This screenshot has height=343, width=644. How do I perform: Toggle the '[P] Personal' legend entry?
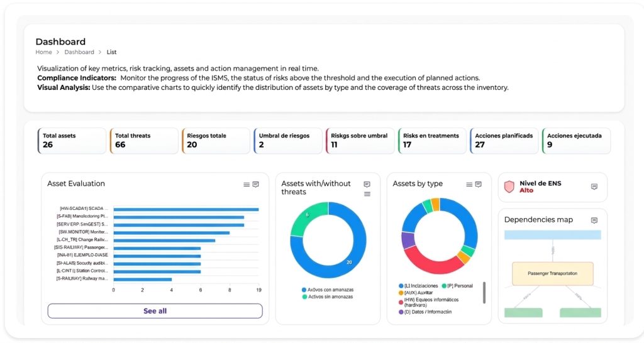[457, 286]
